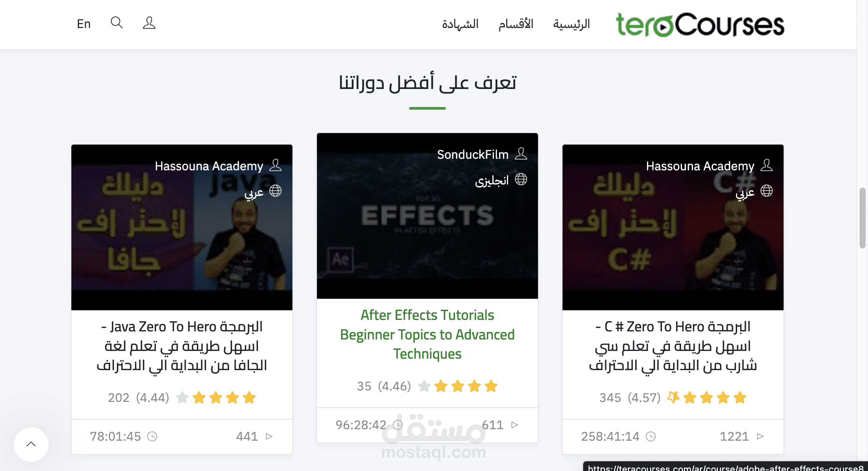Click globe icon beside انجليزى
The height and width of the screenshot is (471, 868).
[521, 179]
